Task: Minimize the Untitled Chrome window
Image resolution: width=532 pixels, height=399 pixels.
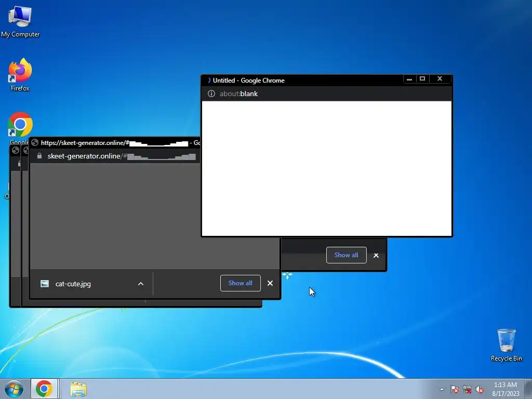Action: coord(409,79)
